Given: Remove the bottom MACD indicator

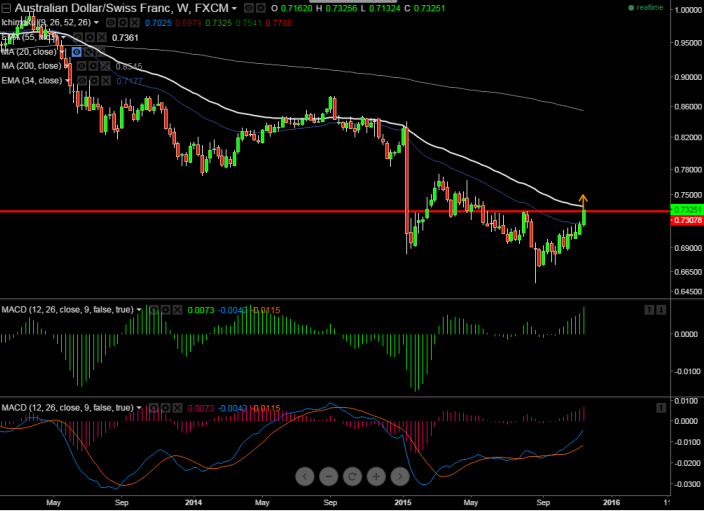Looking at the screenshot, I should (177, 408).
